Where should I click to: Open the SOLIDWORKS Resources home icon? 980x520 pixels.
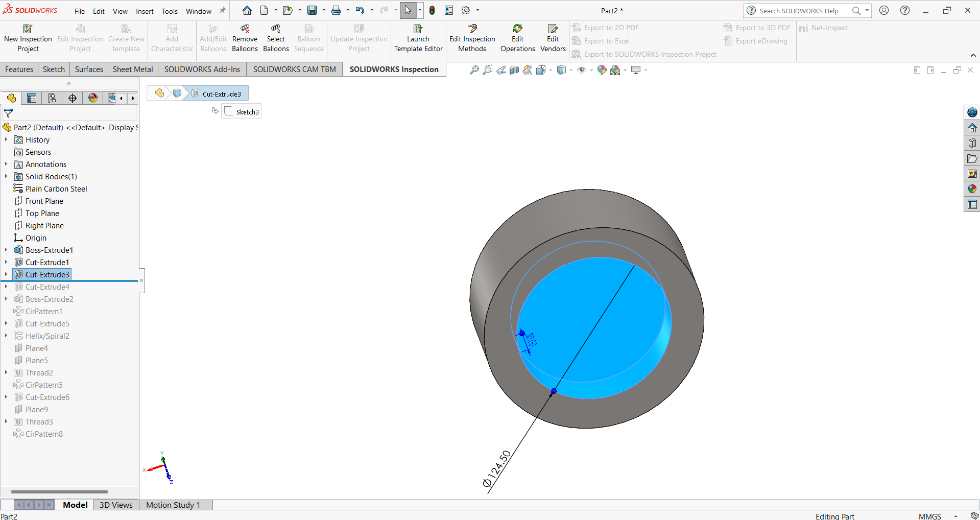(x=972, y=128)
